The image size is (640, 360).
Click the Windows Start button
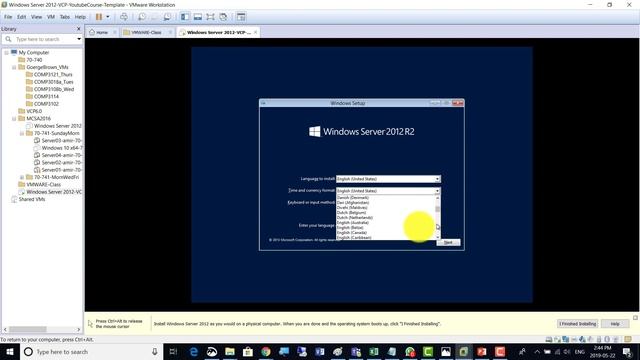point(9,351)
